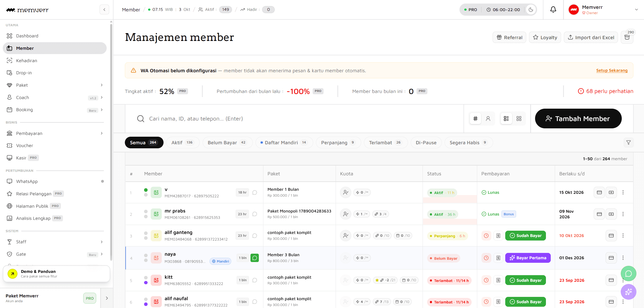
Task: Open Kasir PRO in the sidebar
Action: coord(55,158)
